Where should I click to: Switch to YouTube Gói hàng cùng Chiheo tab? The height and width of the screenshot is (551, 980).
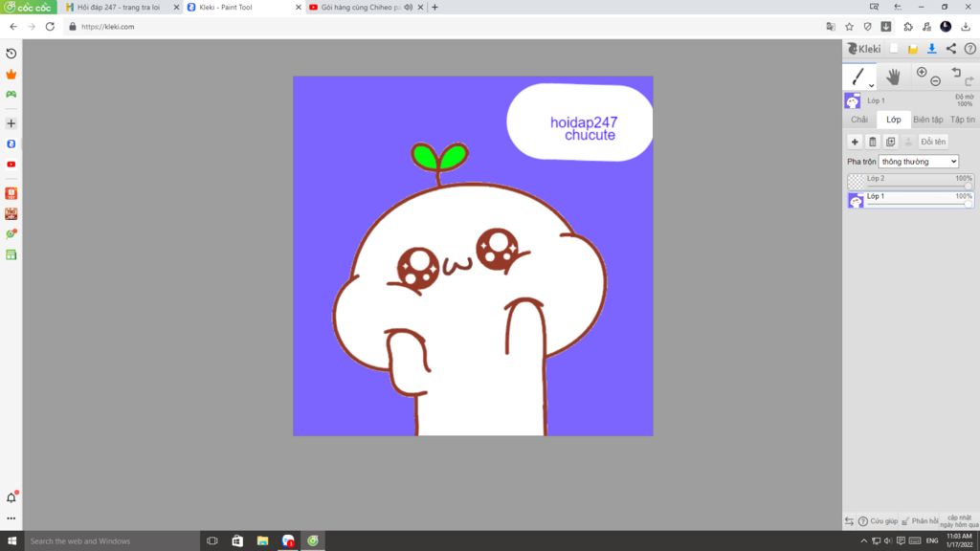[361, 8]
